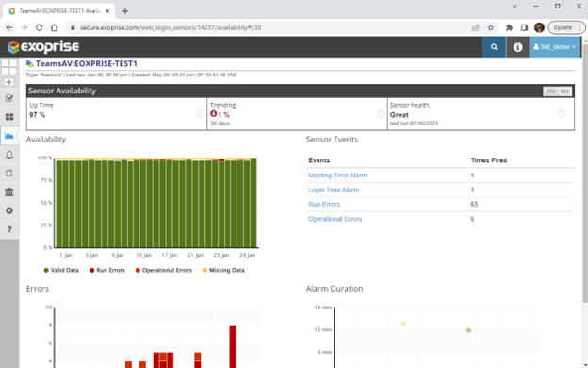Go forward in the browser
This screenshot has height=368, width=588.
point(24,27)
